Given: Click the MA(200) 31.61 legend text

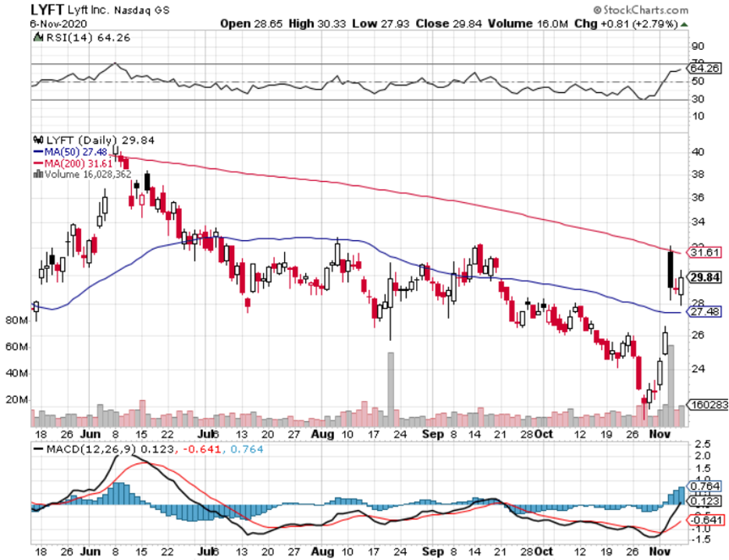Looking at the screenshot, I should click(79, 164).
